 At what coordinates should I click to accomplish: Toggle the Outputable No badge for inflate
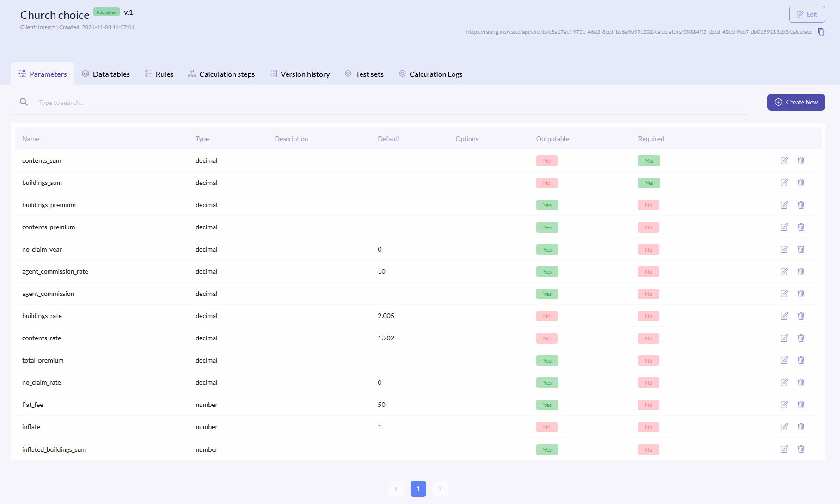point(547,427)
